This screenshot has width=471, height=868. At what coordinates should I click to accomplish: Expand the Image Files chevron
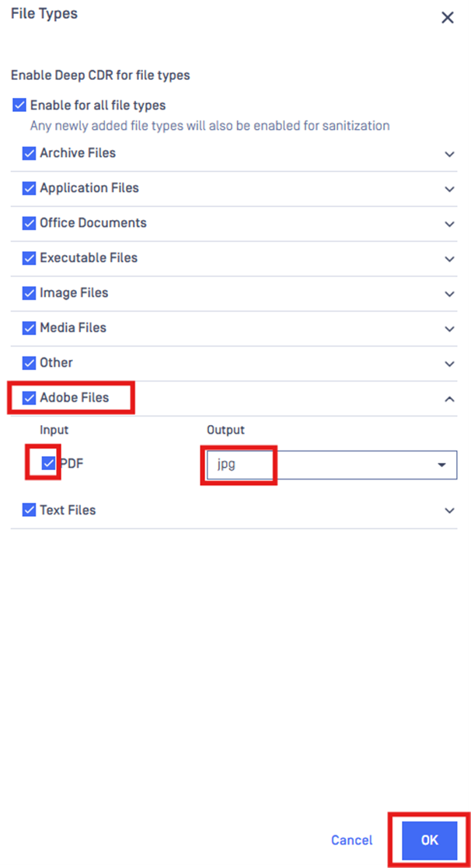449,294
